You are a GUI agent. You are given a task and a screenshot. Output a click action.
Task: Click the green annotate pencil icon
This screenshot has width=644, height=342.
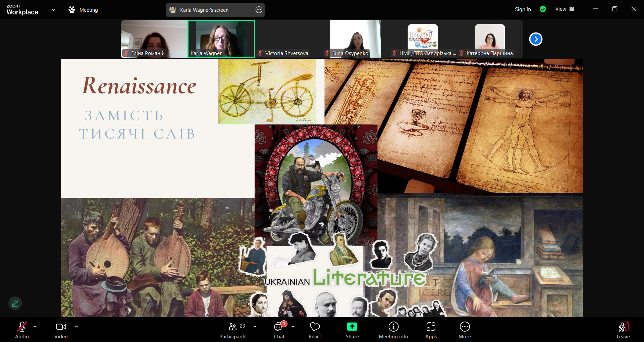pyautogui.click(x=15, y=303)
